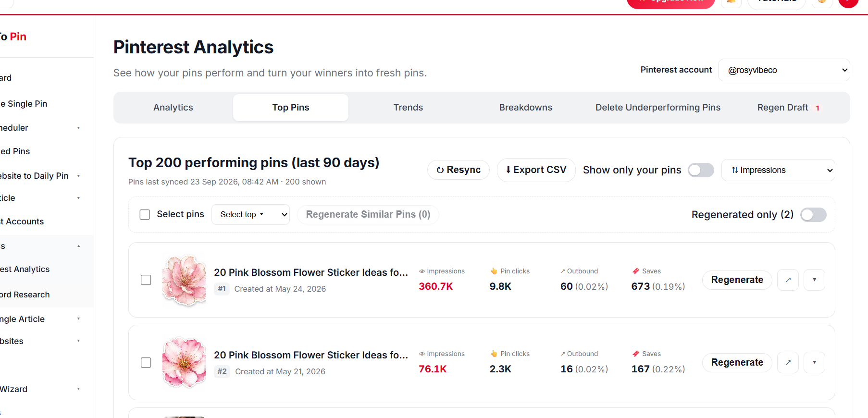Viewport: 868px width, 418px height.
Task: Expand the Scheduler sidebar arrow
Action: [x=78, y=128]
